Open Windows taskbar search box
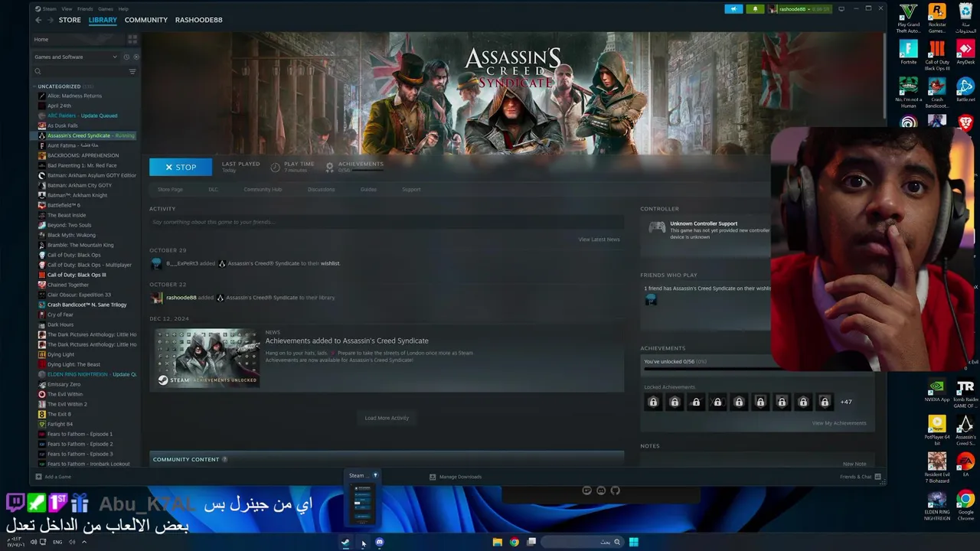 click(x=581, y=542)
